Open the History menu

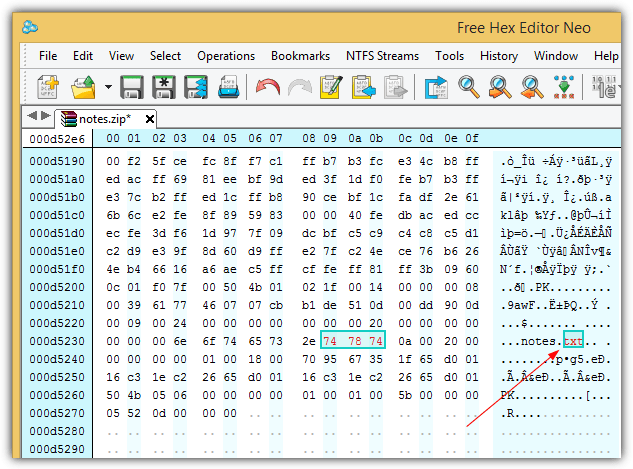pyautogui.click(x=499, y=56)
